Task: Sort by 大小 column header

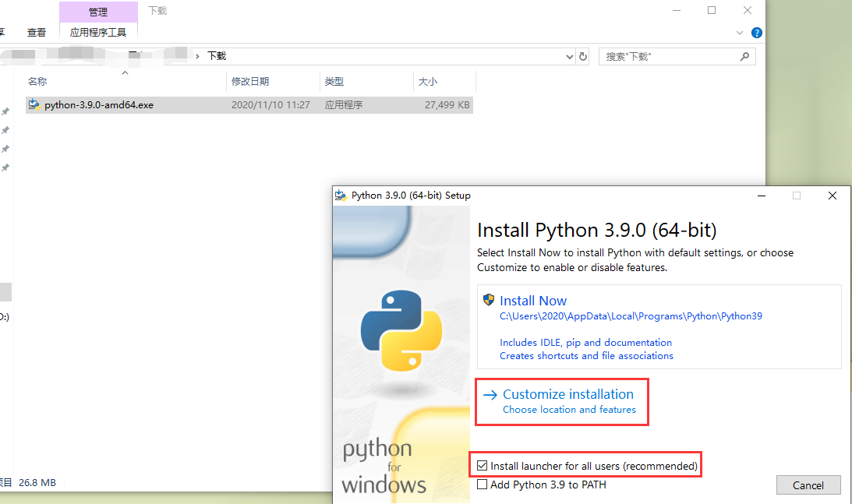Action: pyautogui.click(x=428, y=82)
